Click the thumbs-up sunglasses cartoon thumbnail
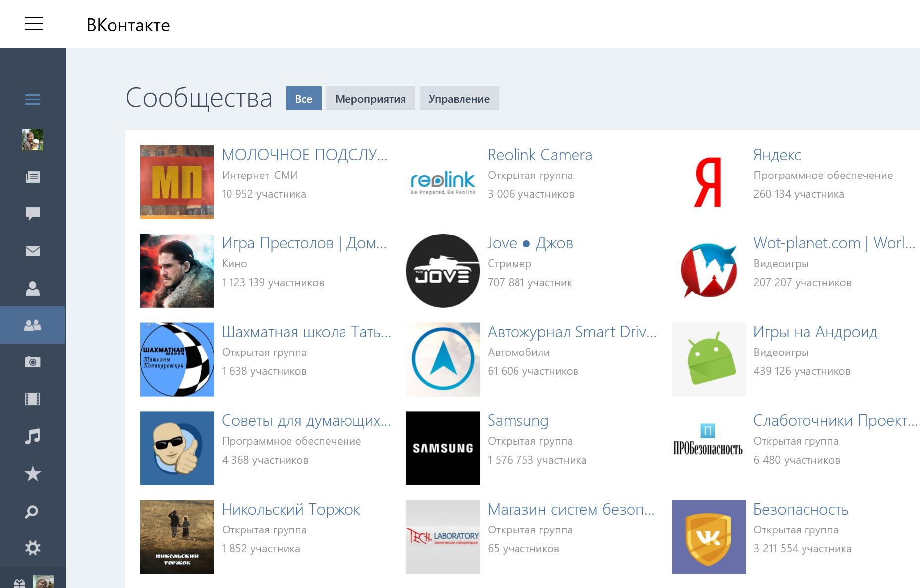Screen dimensions: 920x588 click(x=177, y=448)
